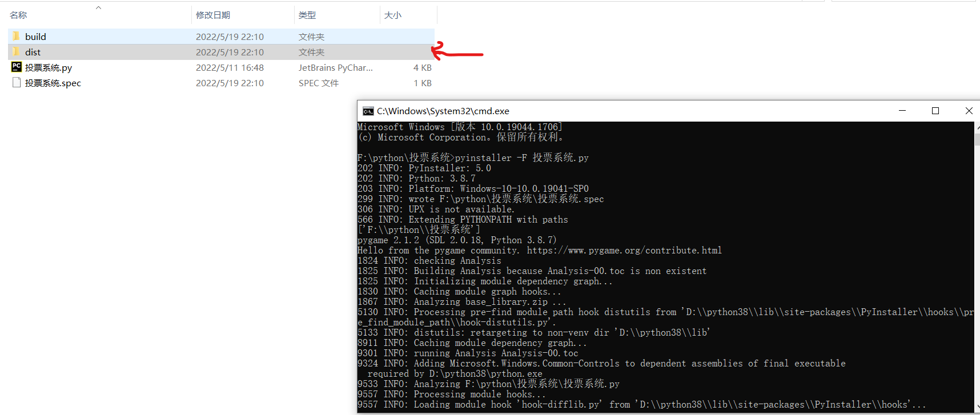Click the cmd window vertical scrollbar thumb
Image resolution: width=980 pixels, height=415 pixels.
pos(977,140)
